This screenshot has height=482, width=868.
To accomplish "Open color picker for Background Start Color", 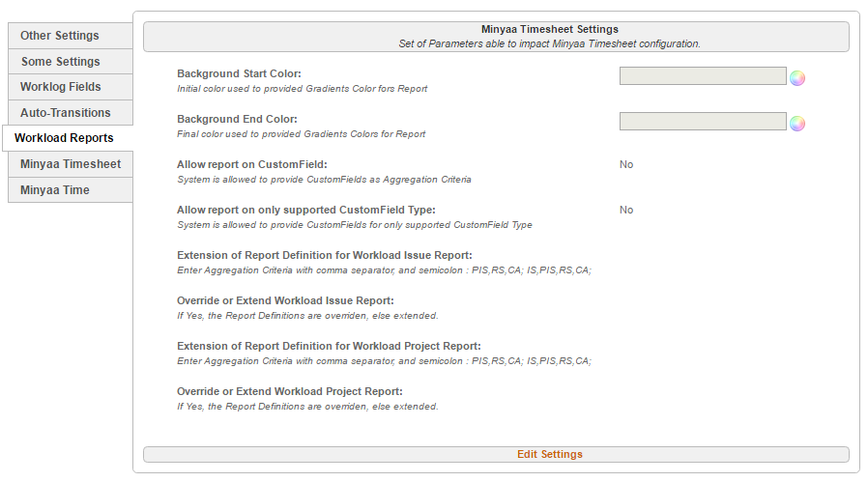I will click(797, 78).
